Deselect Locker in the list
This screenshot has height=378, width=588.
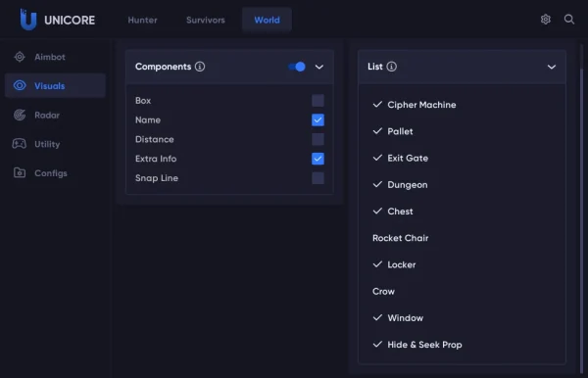click(x=462, y=264)
